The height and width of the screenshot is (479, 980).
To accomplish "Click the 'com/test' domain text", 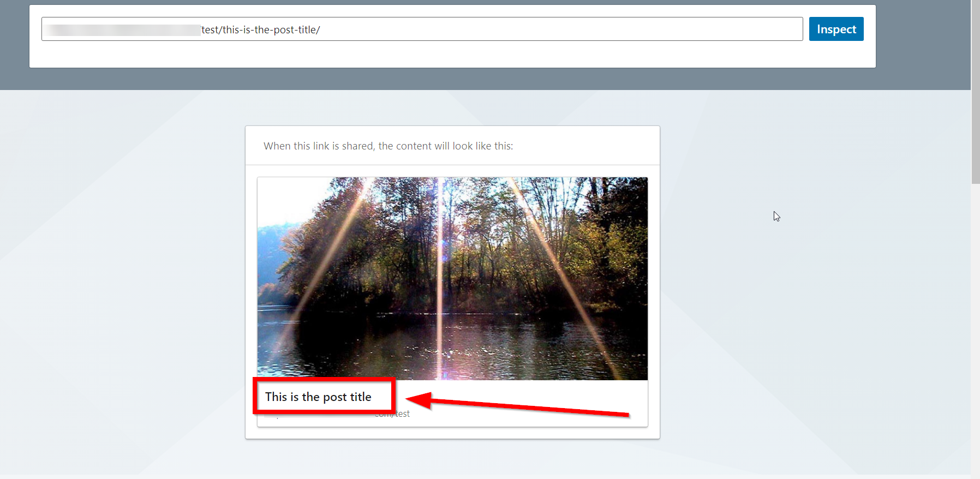I will [x=392, y=414].
